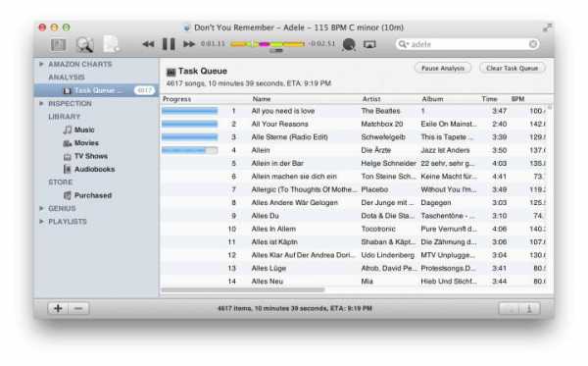Skip to the previous track
Viewport: 588px width, 366px height.
149,44
